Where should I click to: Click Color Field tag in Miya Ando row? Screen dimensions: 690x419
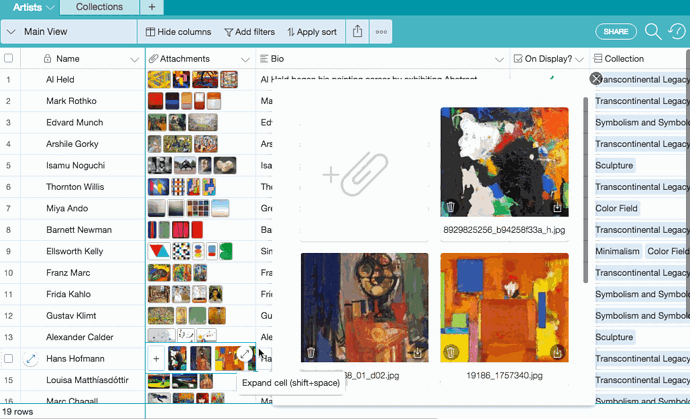(x=616, y=208)
